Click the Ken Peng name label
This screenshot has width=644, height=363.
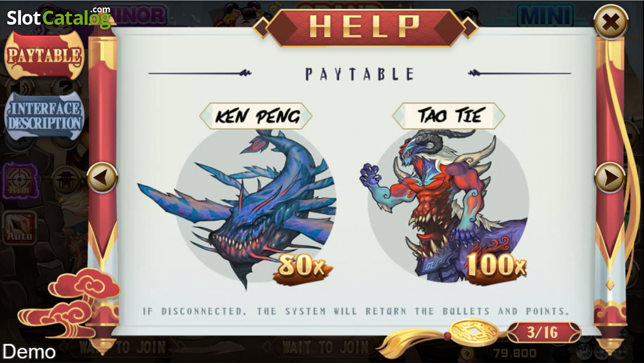[256, 116]
